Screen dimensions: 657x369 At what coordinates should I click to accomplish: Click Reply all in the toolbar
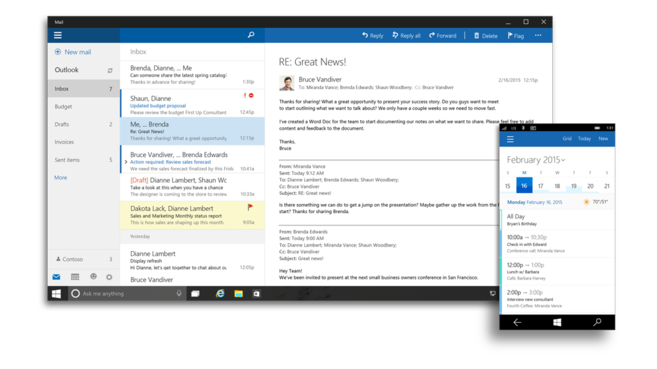(406, 36)
